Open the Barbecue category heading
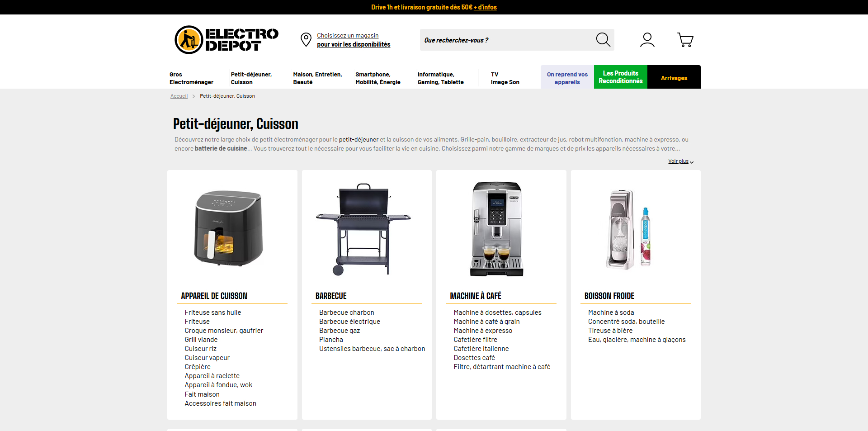868x431 pixels. tap(331, 296)
